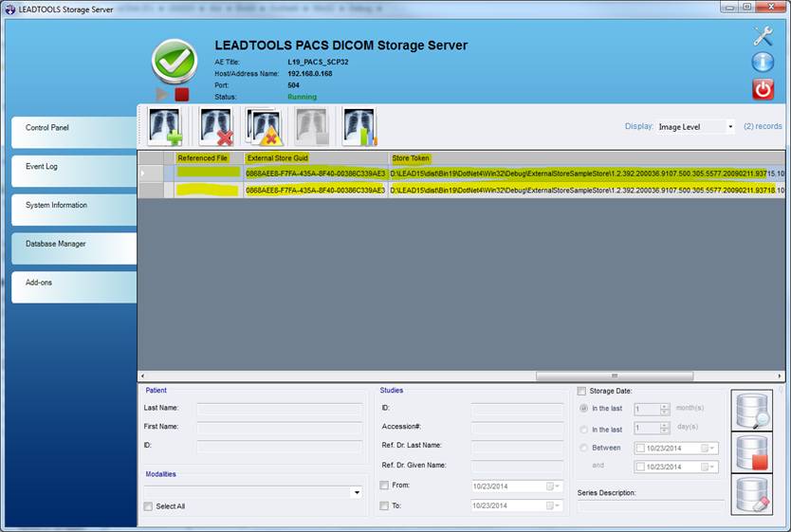Screen dimensions: 791x532
Task: Open the Event Log tab
Action: click(74, 171)
